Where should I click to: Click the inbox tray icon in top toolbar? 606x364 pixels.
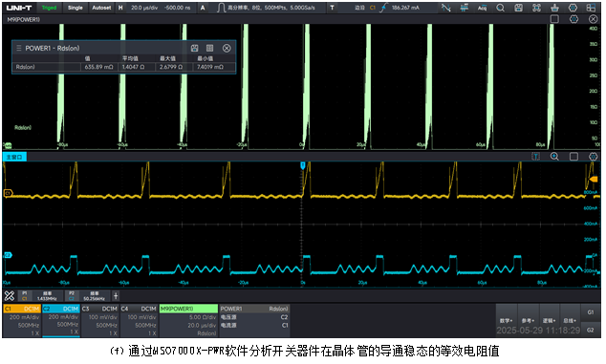pyautogui.click(x=555, y=8)
